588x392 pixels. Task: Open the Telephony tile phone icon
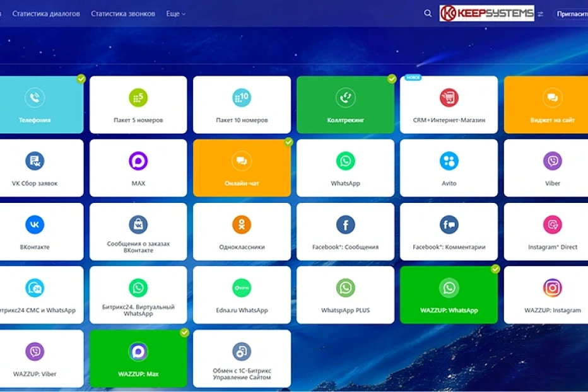pyautogui.click(x=35, y=98)
